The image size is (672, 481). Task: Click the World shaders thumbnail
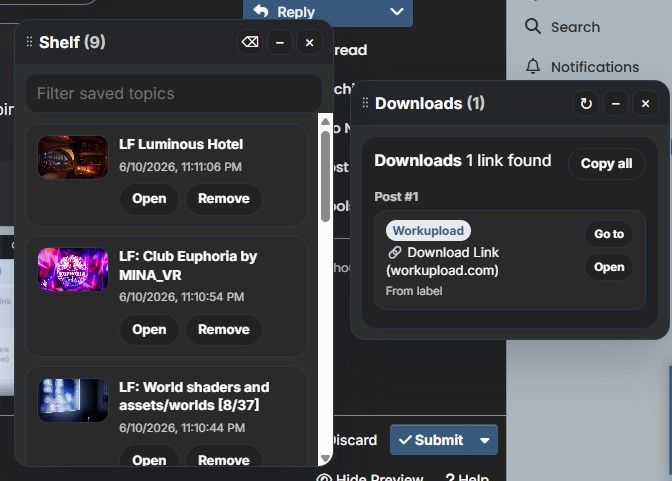73,400
